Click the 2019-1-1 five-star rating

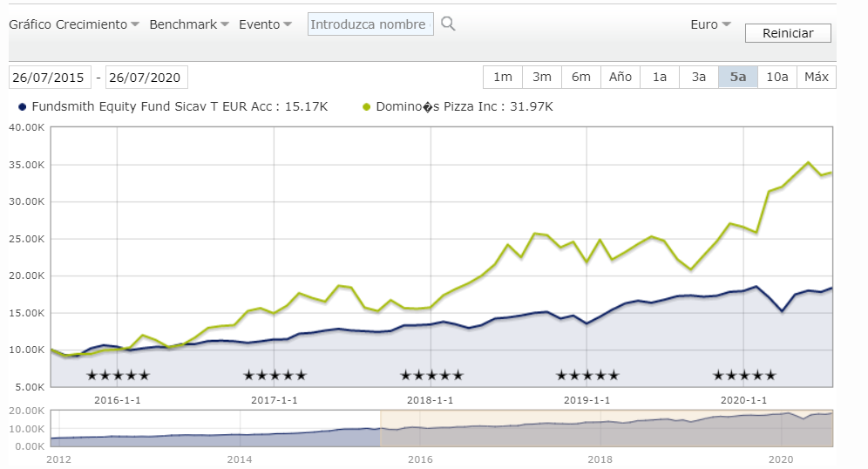coord(587,376)
